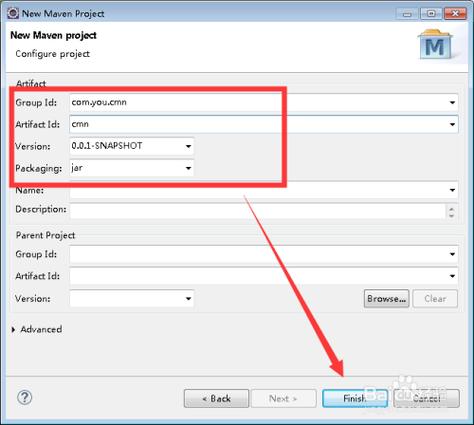Click the Browse... button

point(386,299)
